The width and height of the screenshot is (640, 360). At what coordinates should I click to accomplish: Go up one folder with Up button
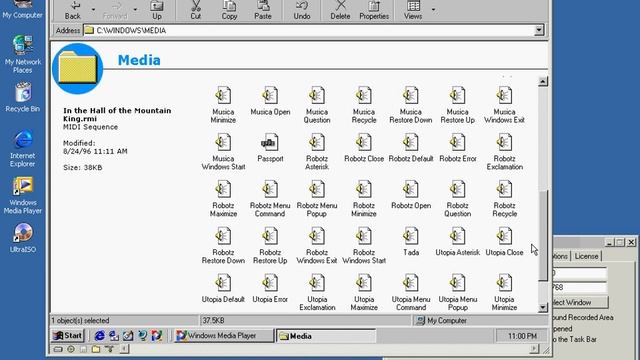pyautogui.click(x=157, y=10)
